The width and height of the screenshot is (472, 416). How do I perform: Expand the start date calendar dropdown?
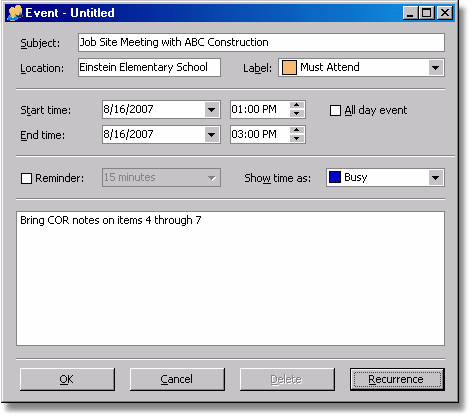(x=211, y=110)
